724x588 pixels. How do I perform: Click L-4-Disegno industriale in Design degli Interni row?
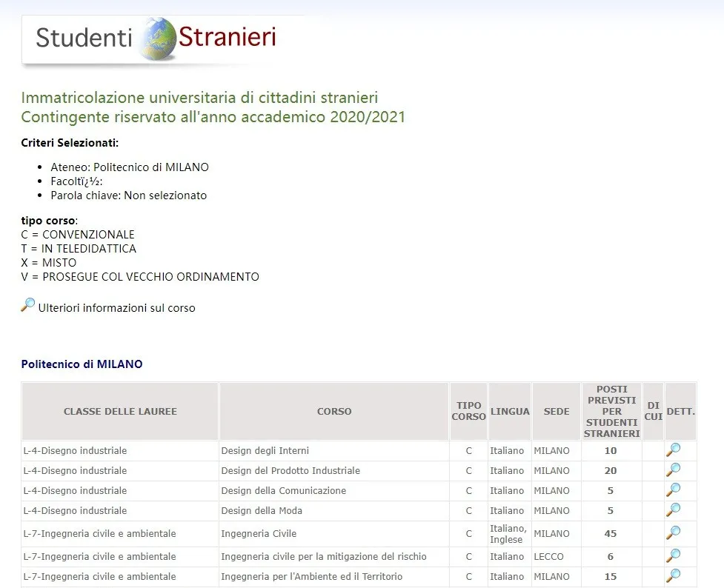click(x=75, y=450)
